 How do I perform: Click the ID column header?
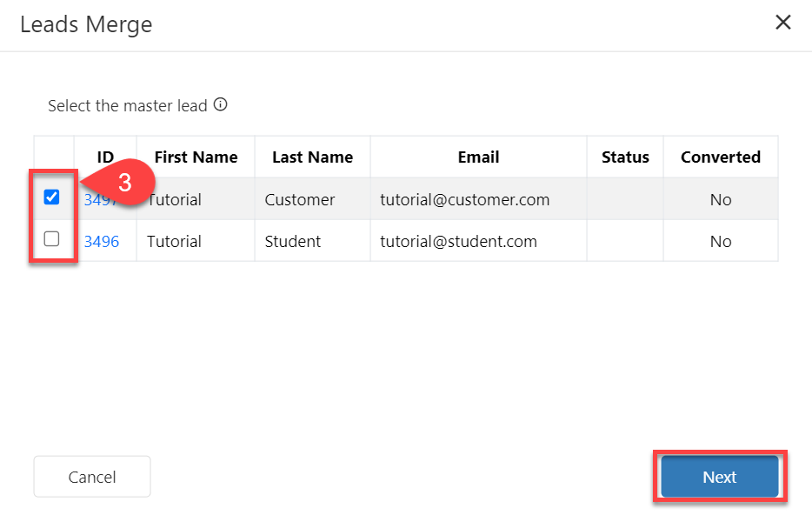[105, 157]
